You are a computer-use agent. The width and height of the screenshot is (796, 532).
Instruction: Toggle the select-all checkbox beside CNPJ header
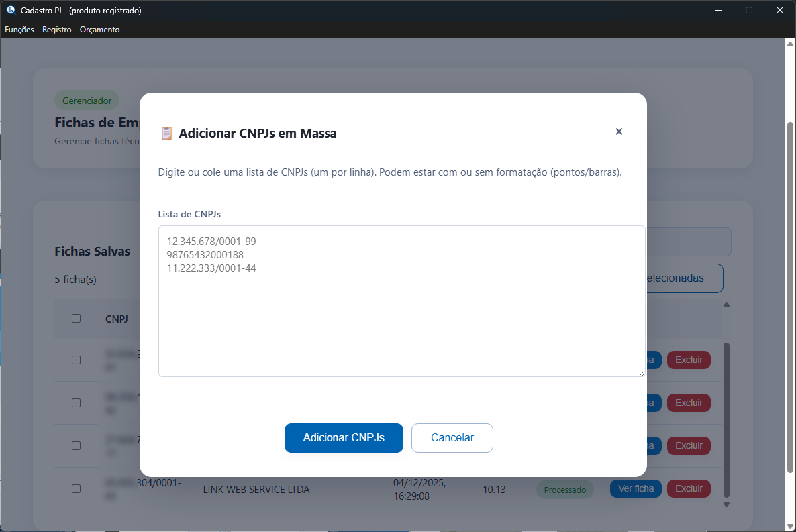tap(76, 318)
